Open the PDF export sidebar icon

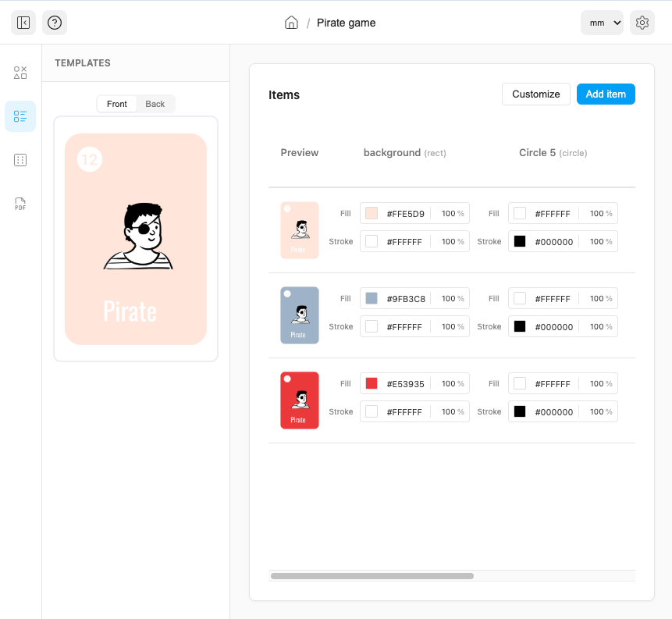point(20,204)
